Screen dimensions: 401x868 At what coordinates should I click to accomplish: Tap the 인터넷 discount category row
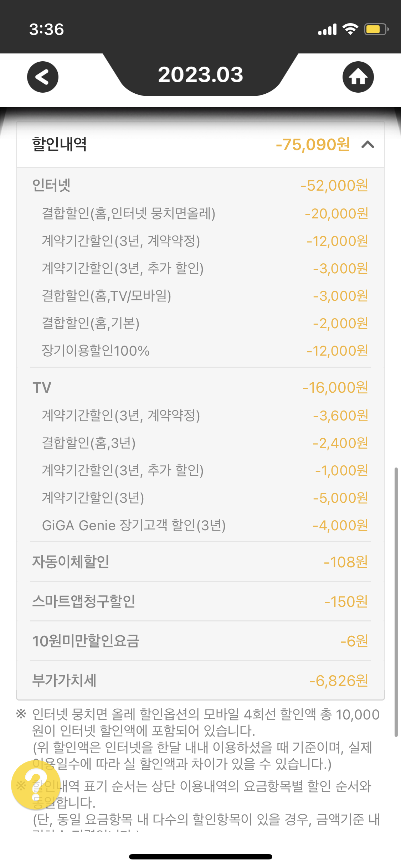[200, 185]
